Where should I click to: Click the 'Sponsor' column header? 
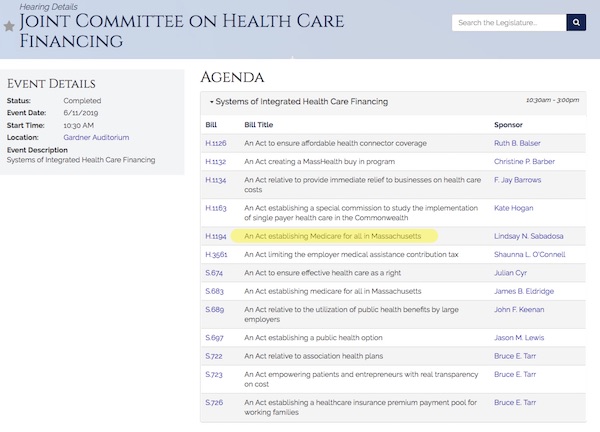508,125
